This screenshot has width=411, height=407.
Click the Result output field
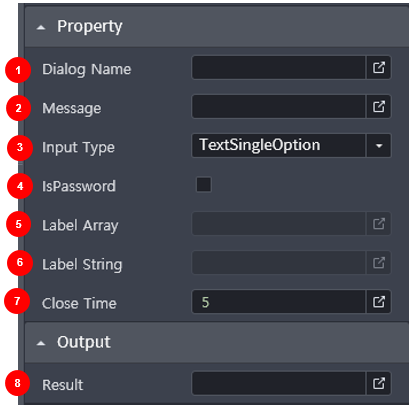point(279,383)
